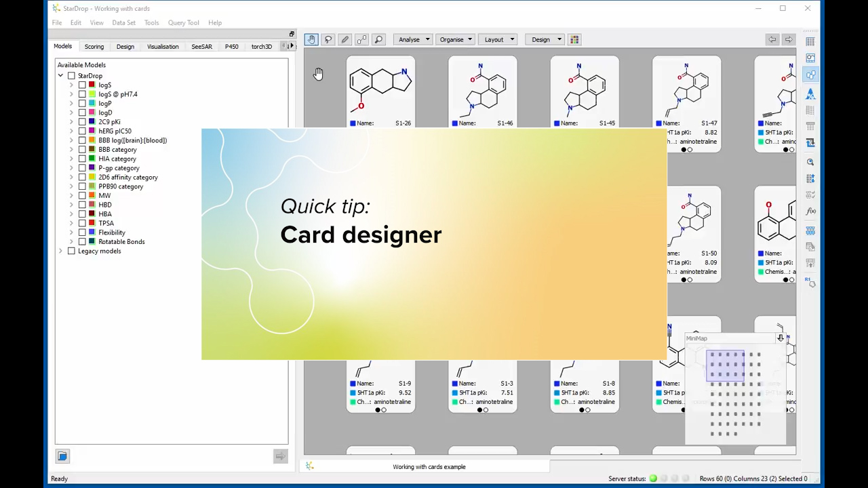This screenshot has width=868, height=488.
Task: Open the Query Tool menu
Action: 183,22
